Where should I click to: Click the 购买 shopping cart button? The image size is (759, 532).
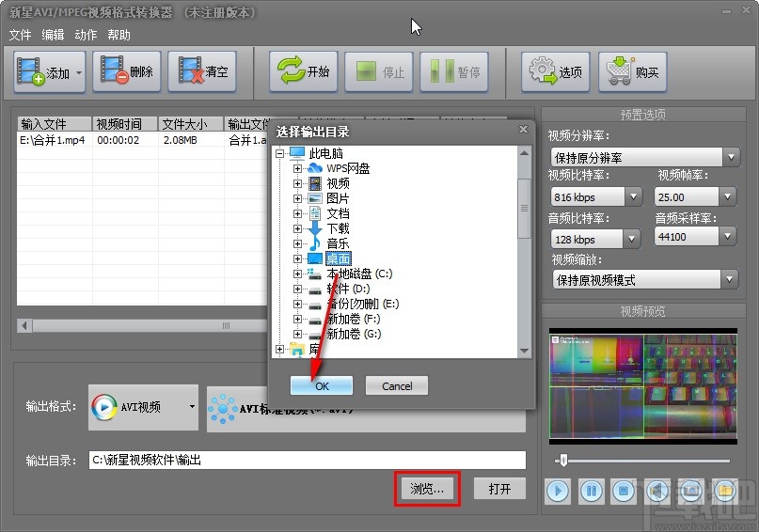[632, 72]
